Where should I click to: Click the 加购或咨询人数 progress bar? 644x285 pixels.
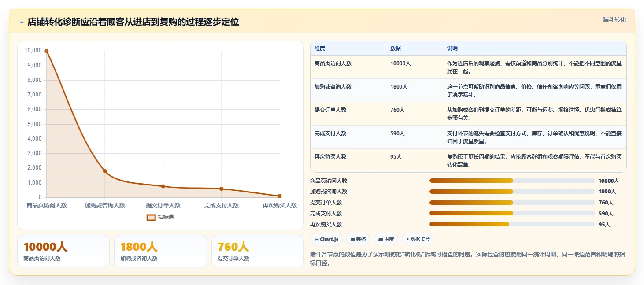pyautogui.click(x=512, y=192)
